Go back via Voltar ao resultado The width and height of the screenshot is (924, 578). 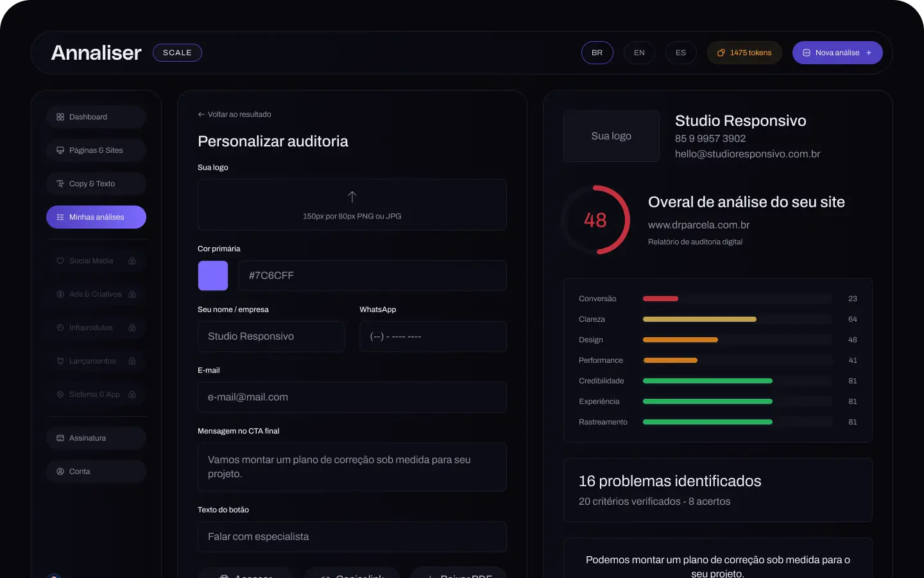[x=235, y=114]
